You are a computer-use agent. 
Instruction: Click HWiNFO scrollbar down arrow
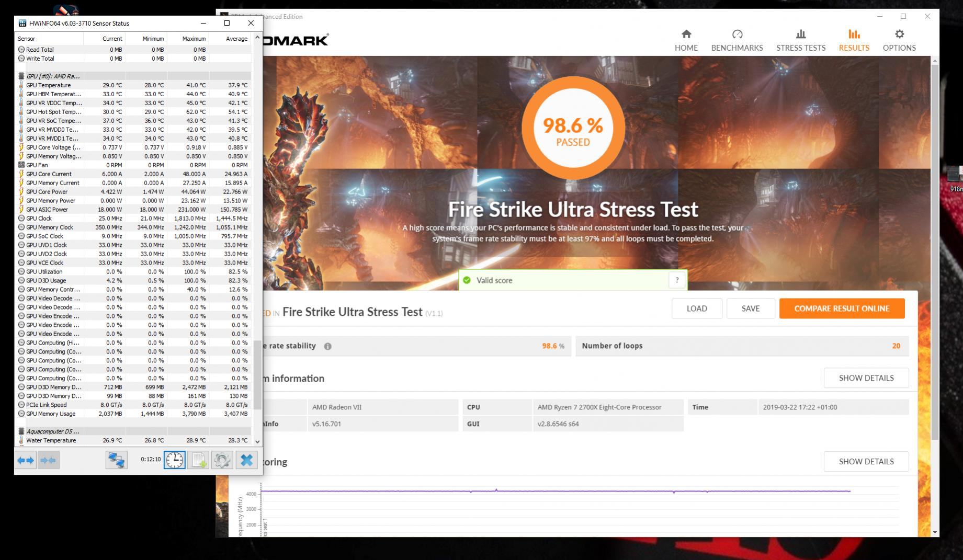[257, 441]
